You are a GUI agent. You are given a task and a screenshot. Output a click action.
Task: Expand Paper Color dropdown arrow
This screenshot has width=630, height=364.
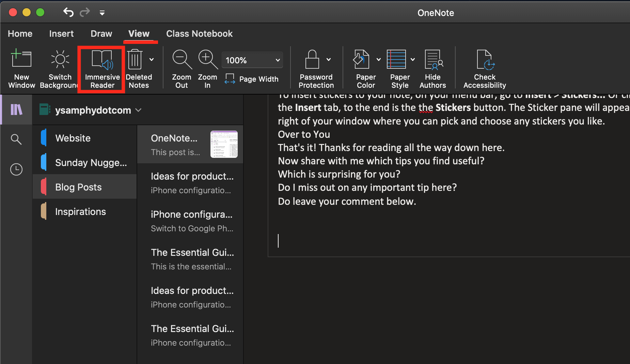(x=379, y=60)
